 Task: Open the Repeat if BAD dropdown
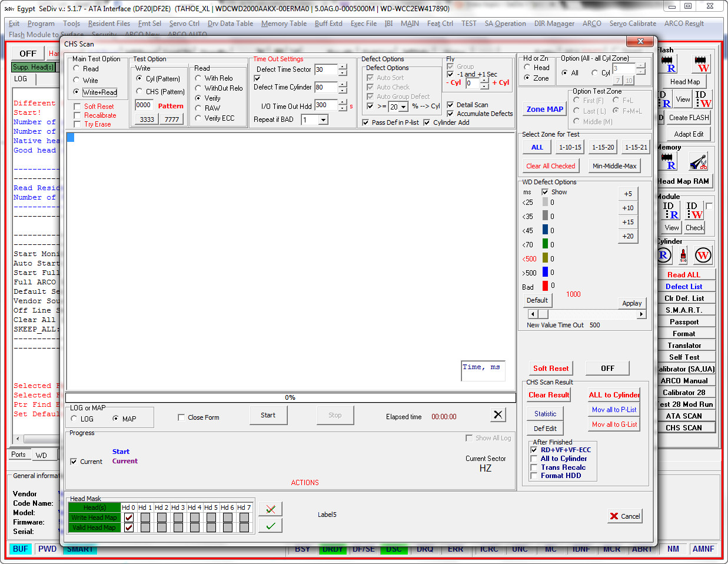(323, 120)
